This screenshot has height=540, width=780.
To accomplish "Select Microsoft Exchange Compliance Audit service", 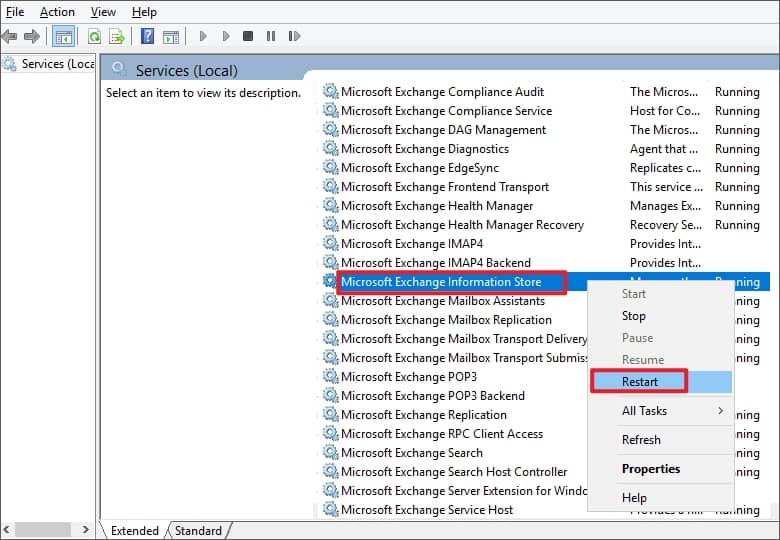I will point(442,92).
